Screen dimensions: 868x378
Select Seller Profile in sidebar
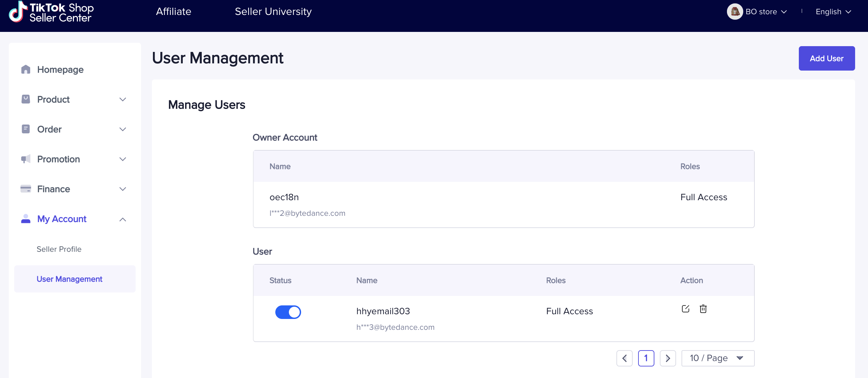(x=59, y=249)
